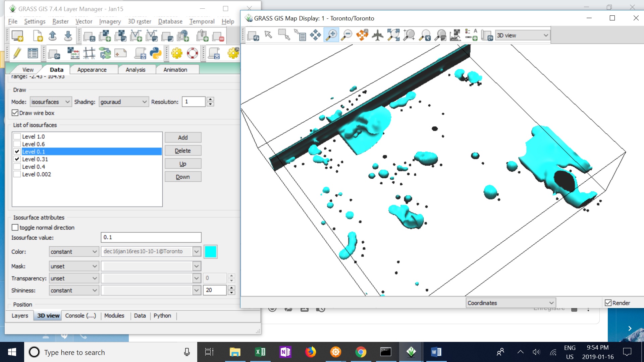644x362 pixels.
Task: Enable toggle normal direction checkbox
Action: click(x=15, y=228)
